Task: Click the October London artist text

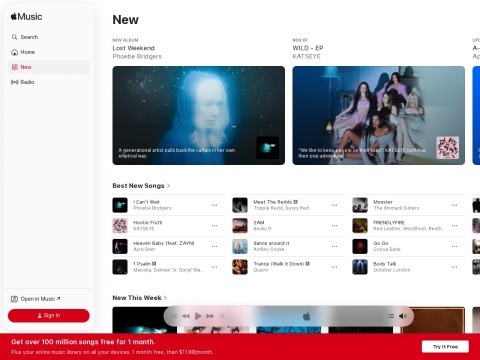Action: point(392,270)
